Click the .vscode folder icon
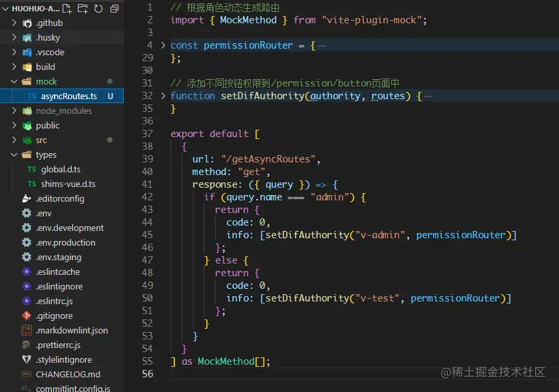 coord(27,53)
